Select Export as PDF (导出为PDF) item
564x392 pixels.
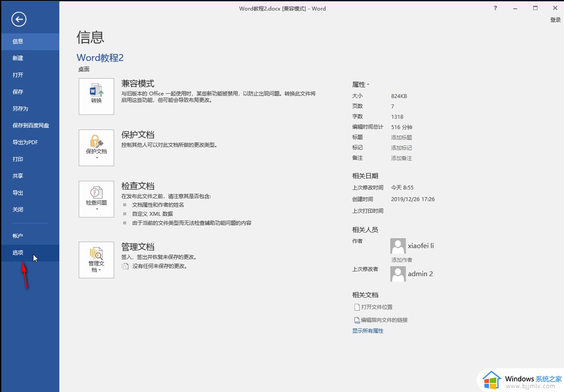point(30,142)
